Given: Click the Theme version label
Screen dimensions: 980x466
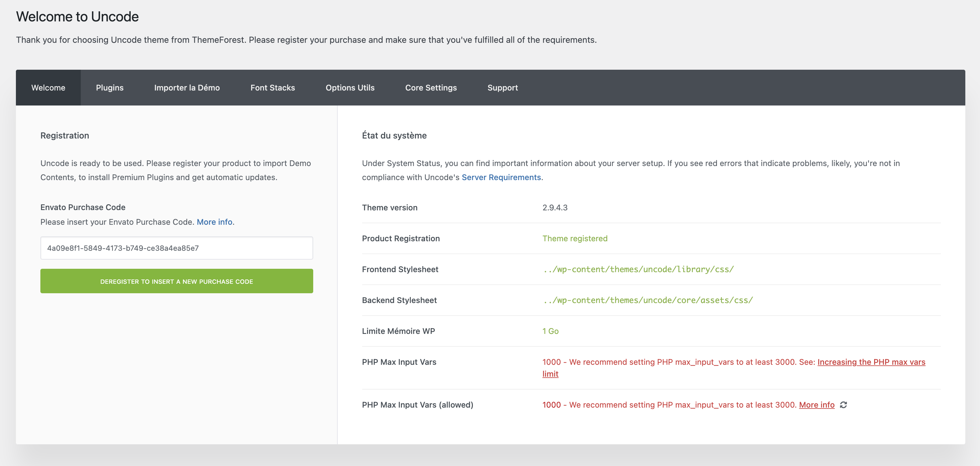Looking at the screenshot, I should pyautogui.click(x=390, y=208).
